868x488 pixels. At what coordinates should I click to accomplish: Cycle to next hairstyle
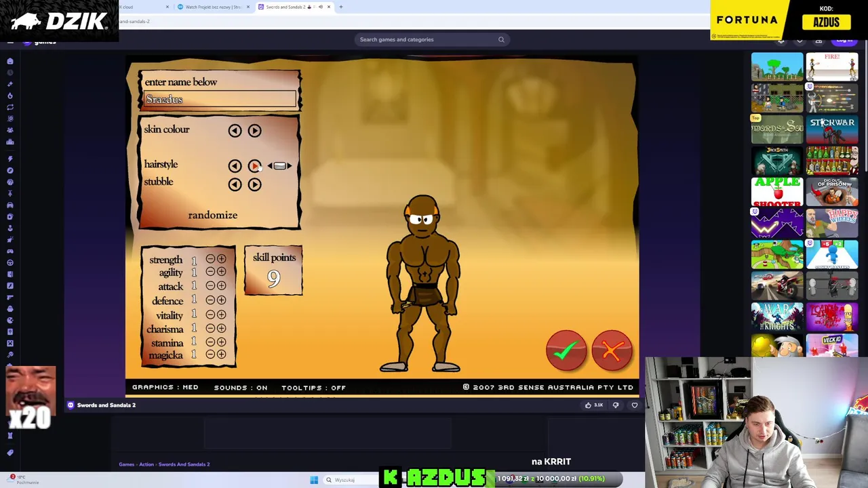tap(254, 165)
